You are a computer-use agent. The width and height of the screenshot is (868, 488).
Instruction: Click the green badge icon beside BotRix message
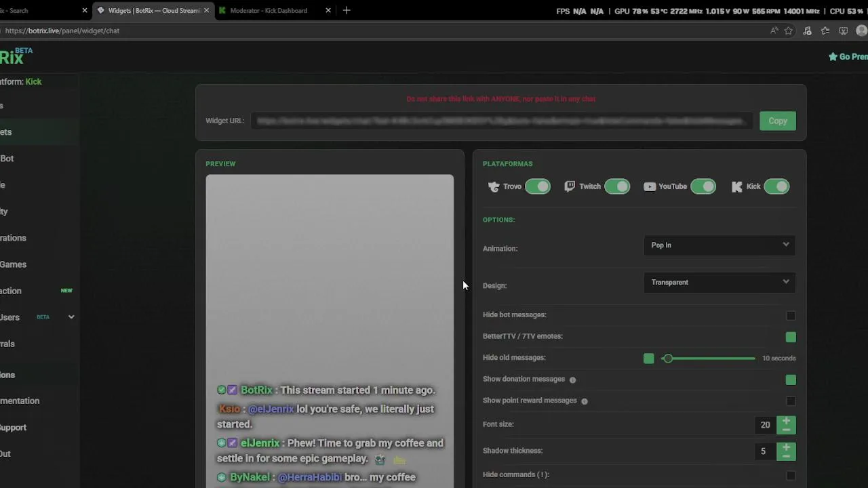[x=221, y=390]
